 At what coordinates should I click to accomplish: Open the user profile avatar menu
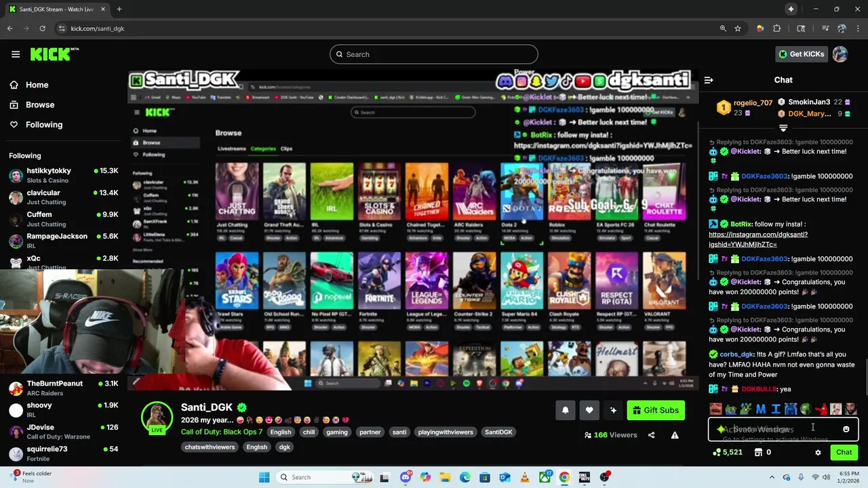click(x=840, y=54)
